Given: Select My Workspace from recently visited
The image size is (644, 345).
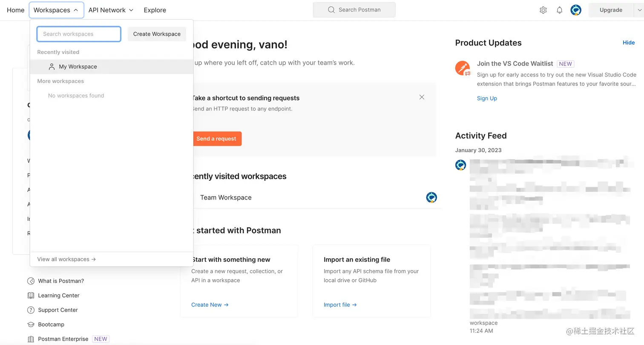Looking at the screenshot, I should 78,67.
